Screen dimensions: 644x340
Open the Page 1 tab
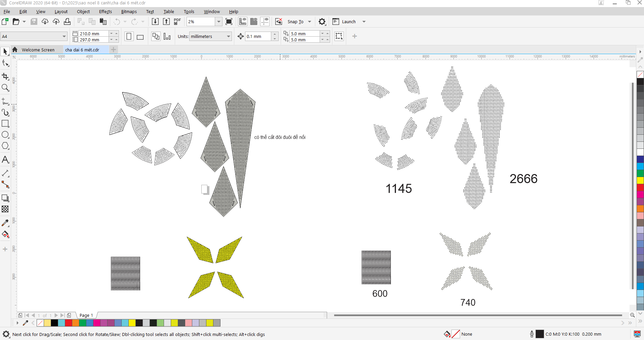(x=86, y=315)
